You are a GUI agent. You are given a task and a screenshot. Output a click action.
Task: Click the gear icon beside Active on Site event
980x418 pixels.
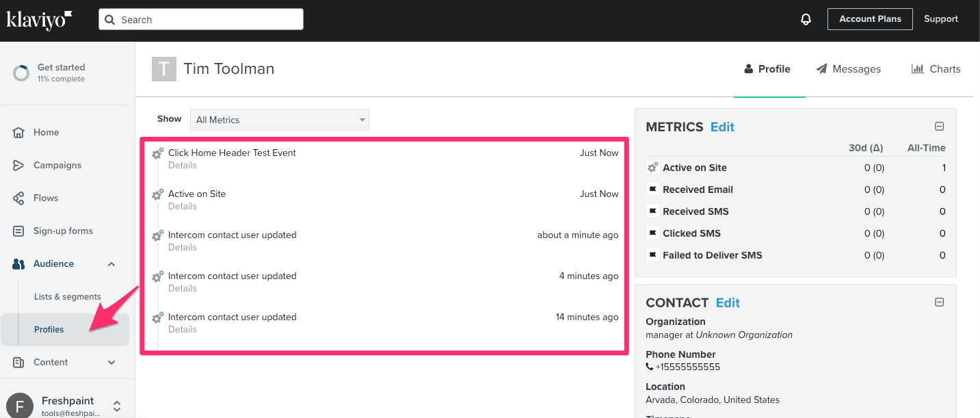[157, 194]
